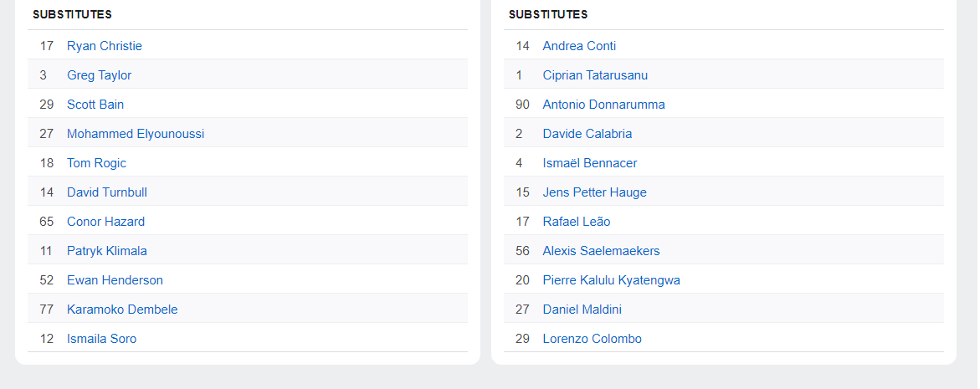Image resolution: width=980 pixels, height=389 pixels.
Task: Click Ismaila Soro's name
Action: 101,339
